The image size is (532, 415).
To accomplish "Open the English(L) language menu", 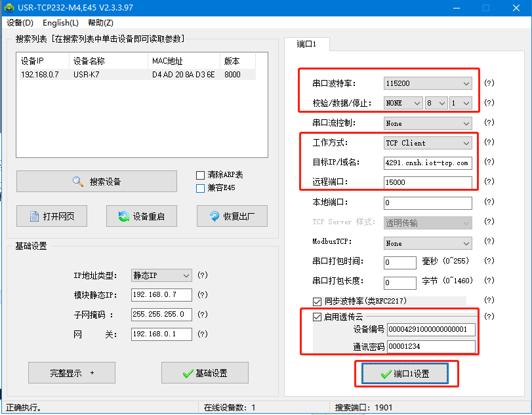I will 60,23.
